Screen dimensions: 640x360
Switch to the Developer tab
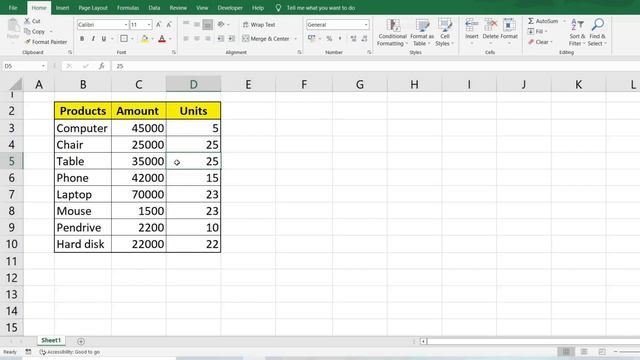(x=230, y=8)
